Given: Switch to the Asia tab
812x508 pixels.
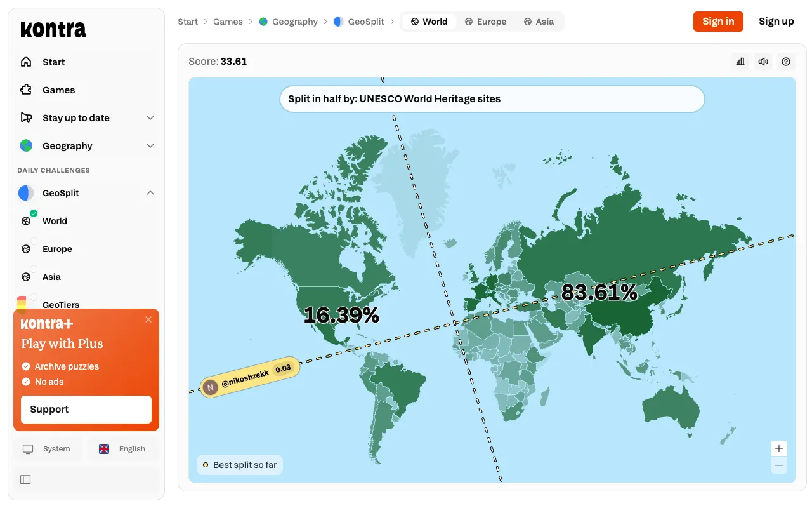Looking at the screenshot, I should point(539,22).
